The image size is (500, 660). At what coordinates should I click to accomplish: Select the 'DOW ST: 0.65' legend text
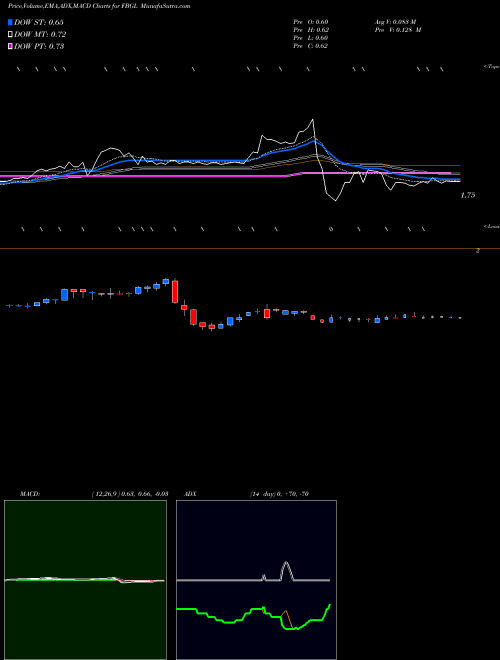39,22
